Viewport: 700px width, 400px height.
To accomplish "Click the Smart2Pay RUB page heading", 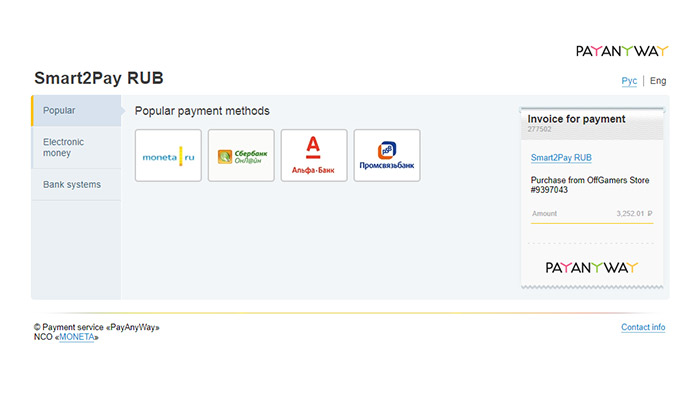I will pos(99,78).
